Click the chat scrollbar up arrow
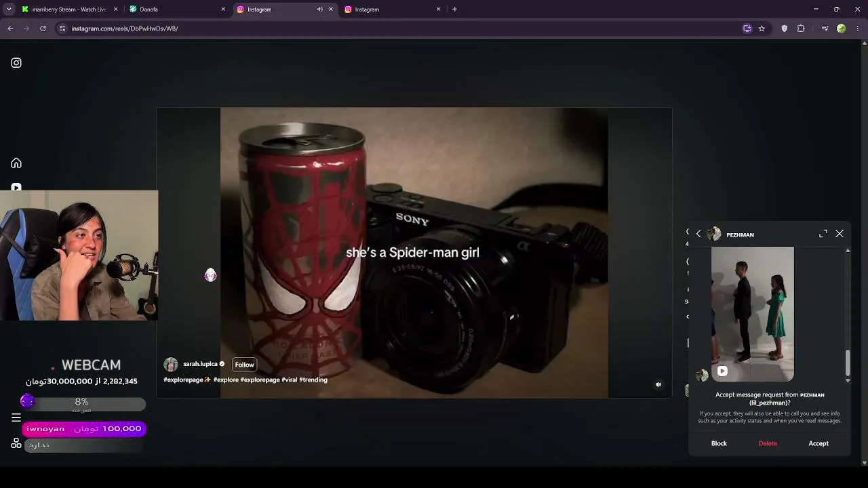Image resolution: width=868 pixels, height=488 pixels. coord(848,251)
